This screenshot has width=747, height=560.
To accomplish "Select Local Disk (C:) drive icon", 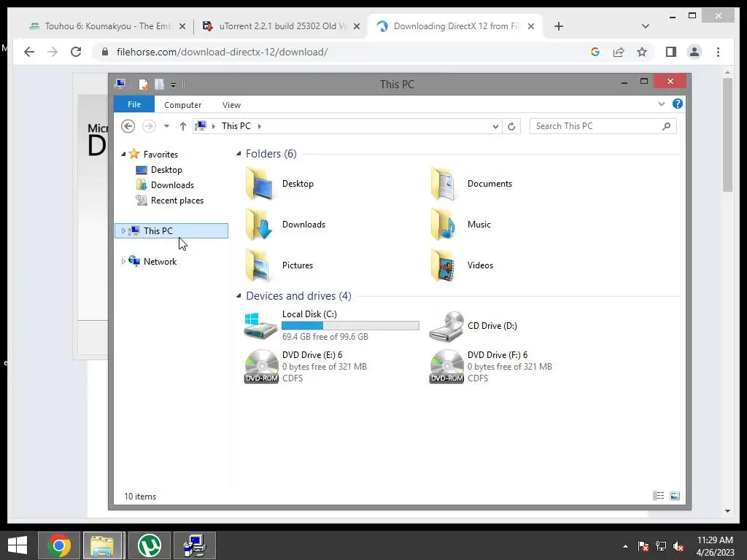I will click(260, 326).
